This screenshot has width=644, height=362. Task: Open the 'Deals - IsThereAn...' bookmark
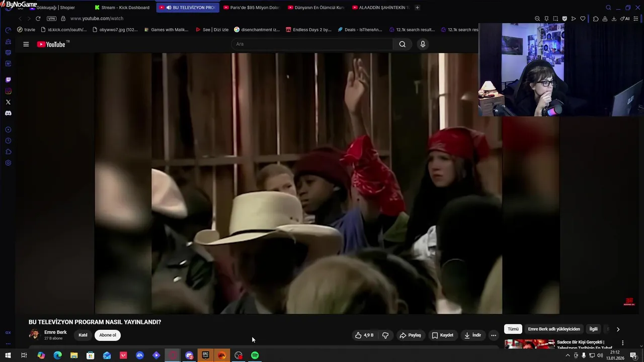click(360, 30)
